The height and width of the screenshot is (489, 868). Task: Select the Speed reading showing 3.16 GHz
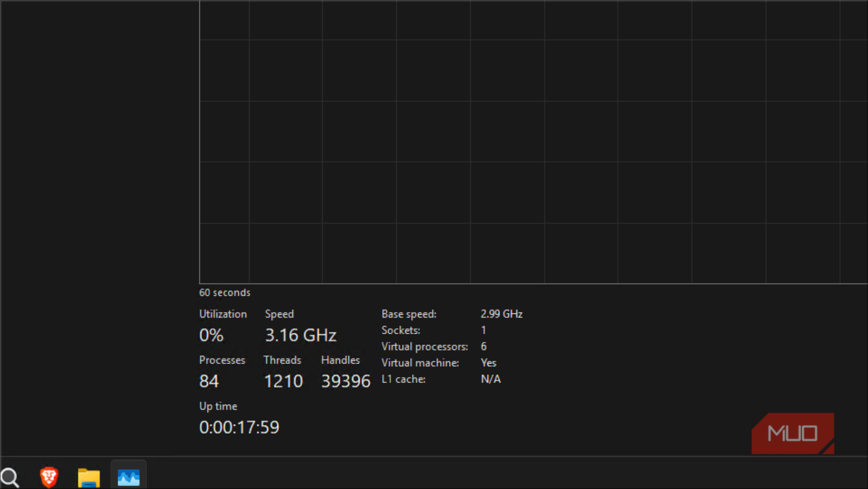click(x=300, y=335)
